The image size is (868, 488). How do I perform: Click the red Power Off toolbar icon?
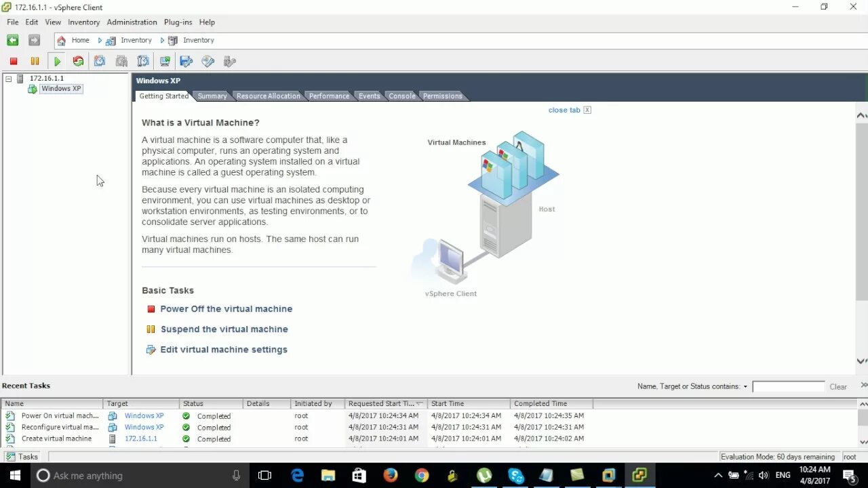[x=14, y=61]
